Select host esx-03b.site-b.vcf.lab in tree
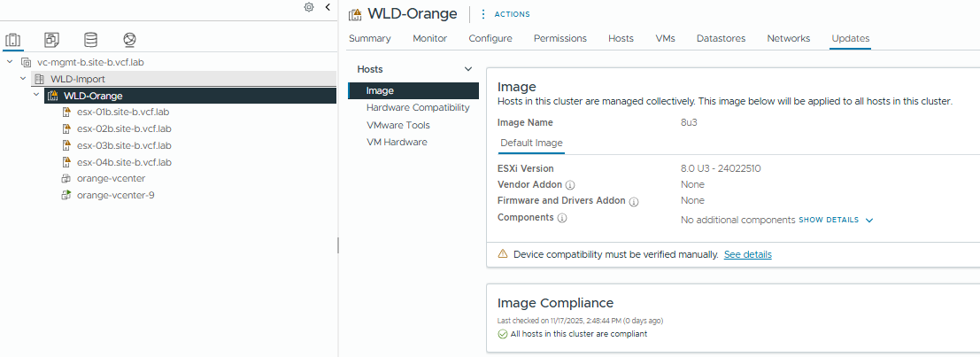The width and height of the screenshot is (980, 357). [x=123, y=145]
